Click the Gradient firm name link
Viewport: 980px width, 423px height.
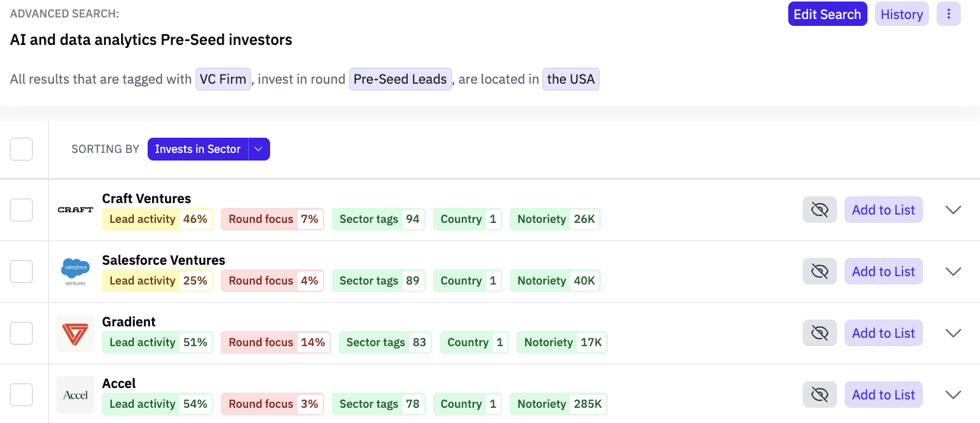click(x=129, y=322)
